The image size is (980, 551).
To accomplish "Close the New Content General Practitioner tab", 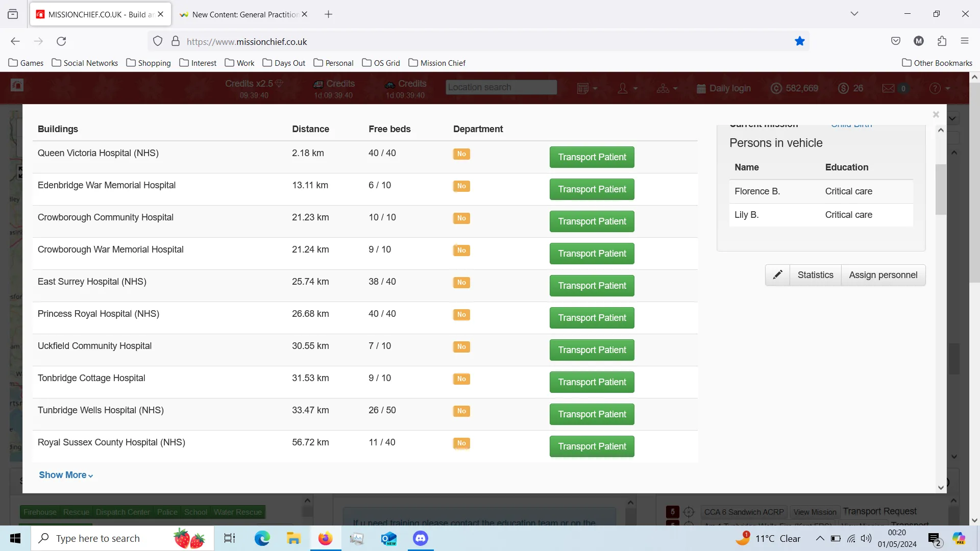I will [x=305, y=14].
